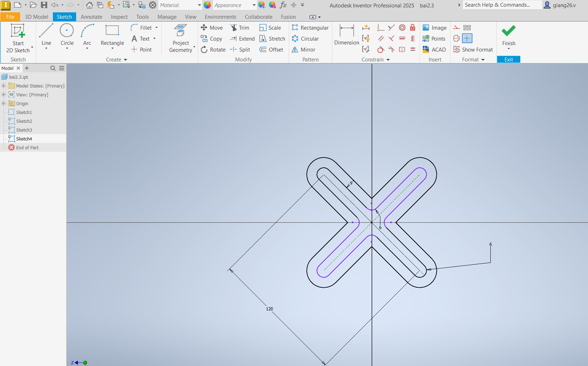Open the Annotate ribbon tab
Screen dimensions: 588x366
click(x=91, y=17)
